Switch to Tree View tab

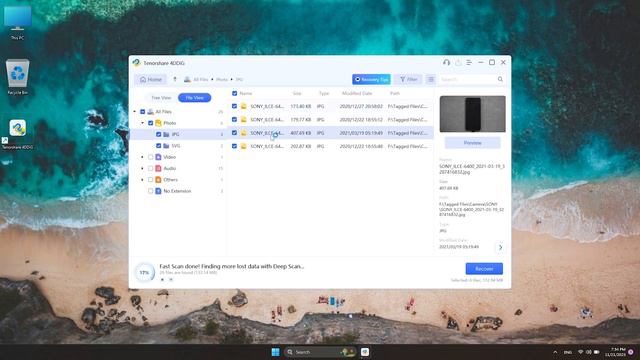click(x=161, y=98)
